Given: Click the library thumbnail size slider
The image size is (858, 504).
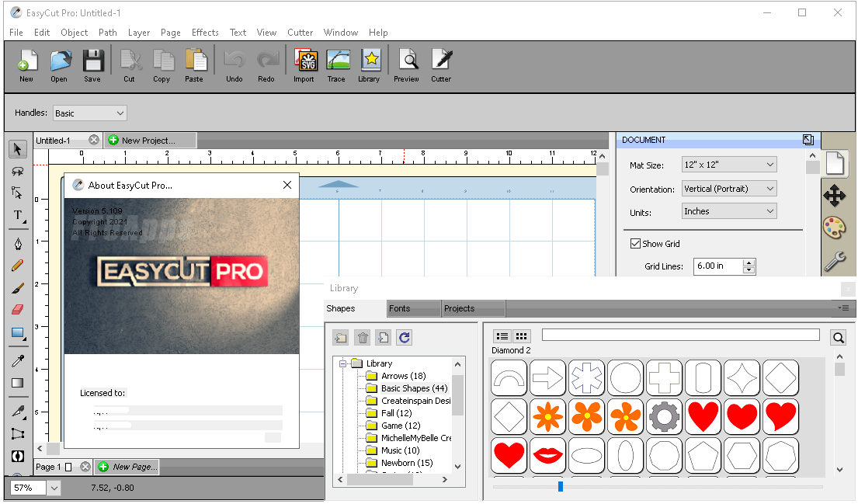Looking at the screenshot, I should (x=560, y=487).
